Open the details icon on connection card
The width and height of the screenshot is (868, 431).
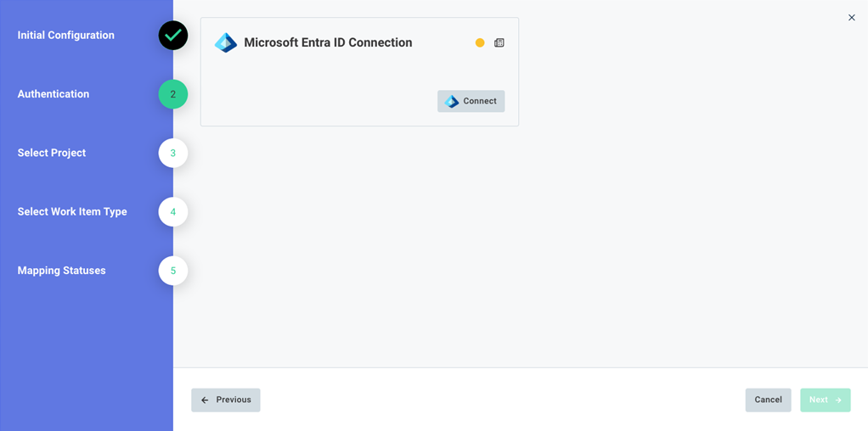[499, 42]
